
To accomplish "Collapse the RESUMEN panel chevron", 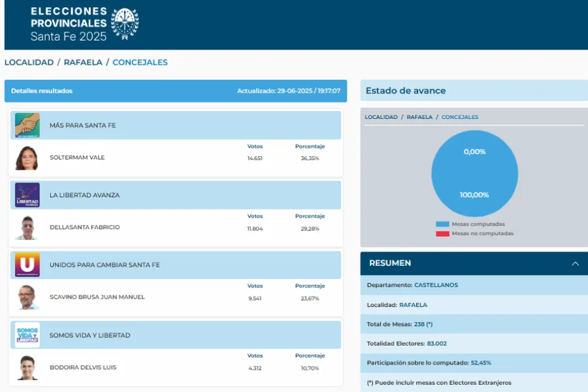I will point(575,263).
